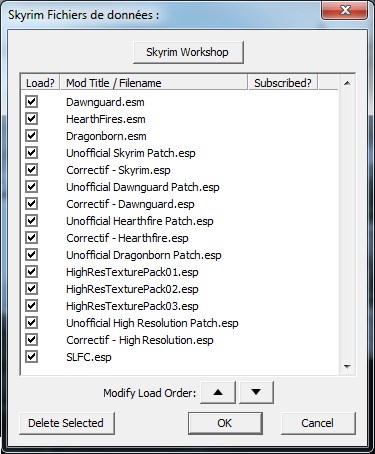Click the Delete Selected button
The width and height of the screenshot is (375, 454).
pyautogui.click(x=67, y=423)
